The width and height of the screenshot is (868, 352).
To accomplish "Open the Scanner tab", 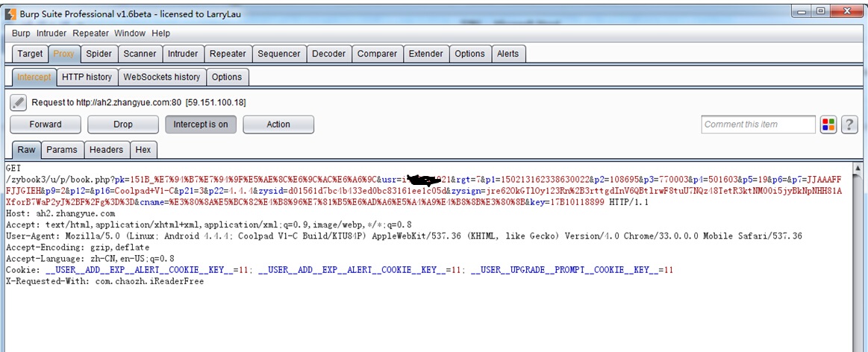I will point(140,54).
